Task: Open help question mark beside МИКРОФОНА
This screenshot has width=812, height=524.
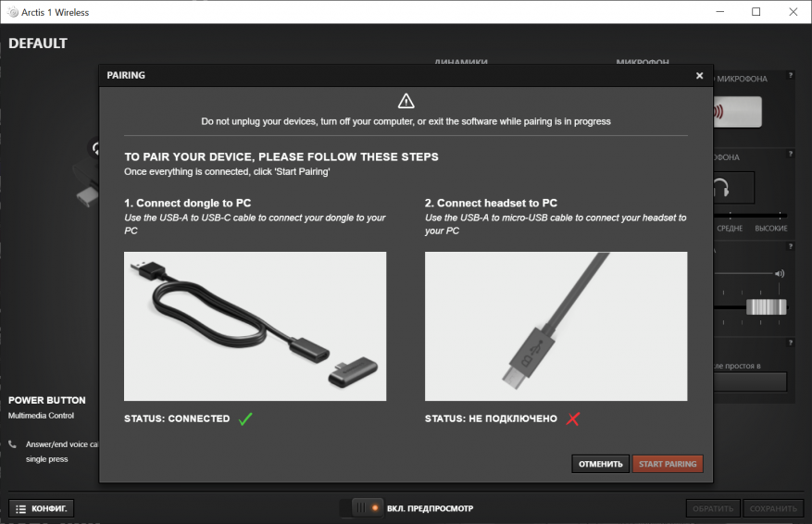Action: 791,76
